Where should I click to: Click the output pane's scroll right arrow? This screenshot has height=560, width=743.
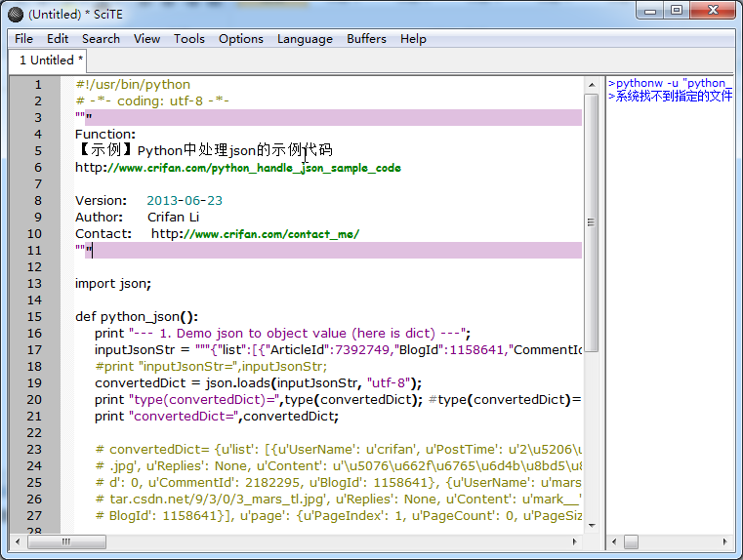click(725, 540)
